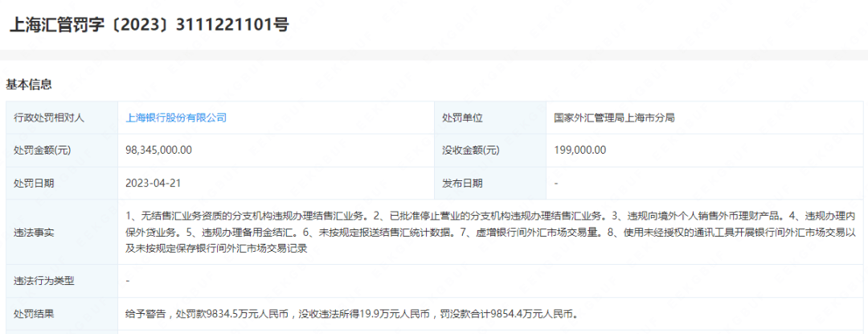Select the 行政处罚相对人 label cell

click(62, 118)
